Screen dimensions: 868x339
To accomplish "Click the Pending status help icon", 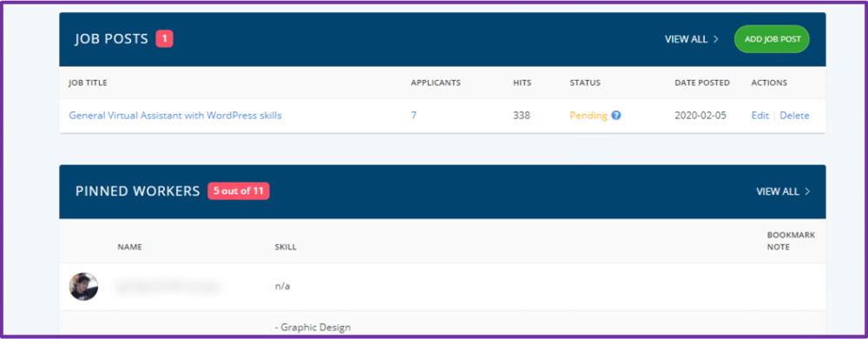I will point(616,116).
